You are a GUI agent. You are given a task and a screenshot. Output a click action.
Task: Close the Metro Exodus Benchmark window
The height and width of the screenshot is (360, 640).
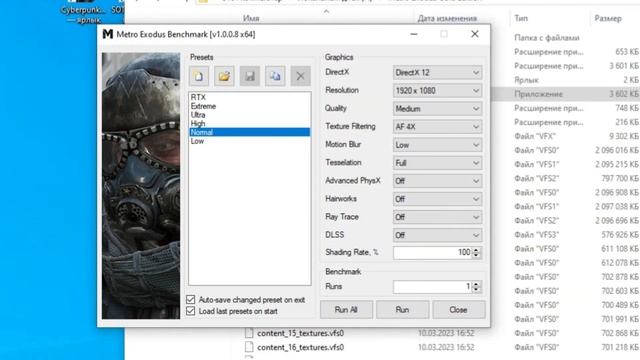tap(475, 34)
